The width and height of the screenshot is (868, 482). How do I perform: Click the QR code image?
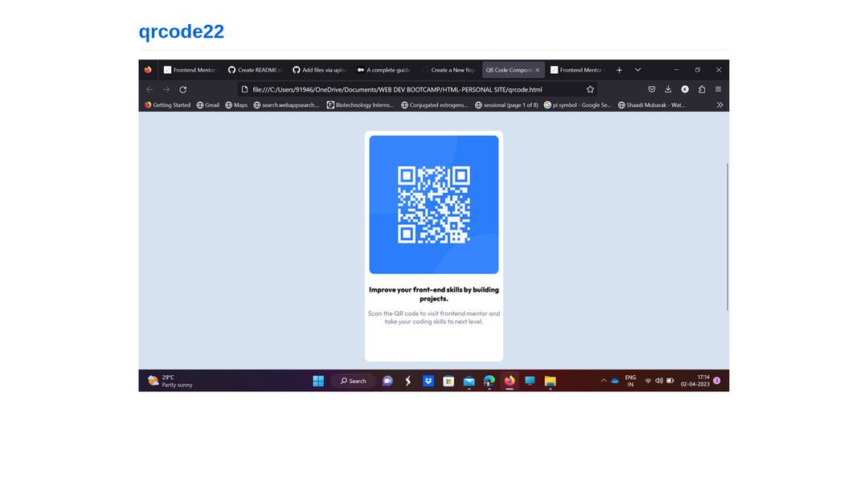click(434, 205)
